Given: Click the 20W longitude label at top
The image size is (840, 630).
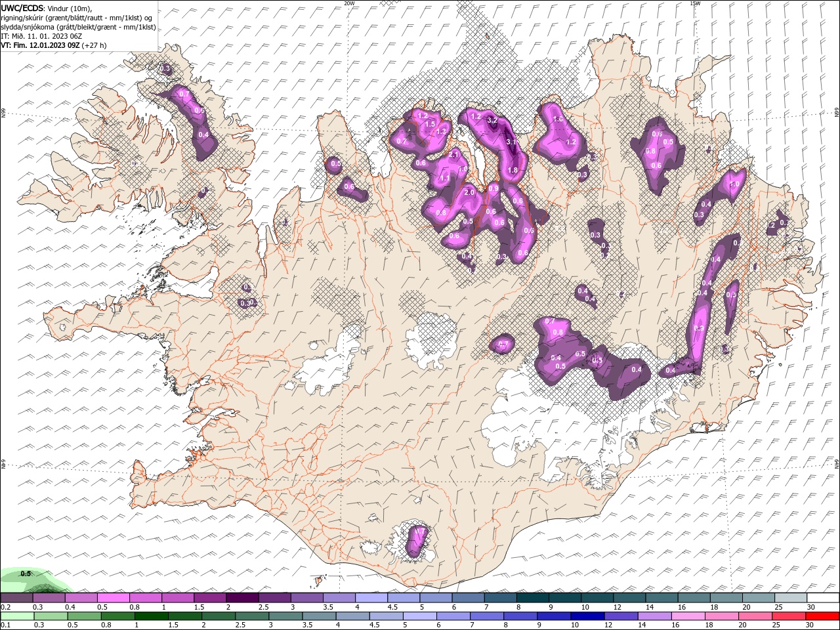Looking at the screenshot, I should (x=349, y=3).
